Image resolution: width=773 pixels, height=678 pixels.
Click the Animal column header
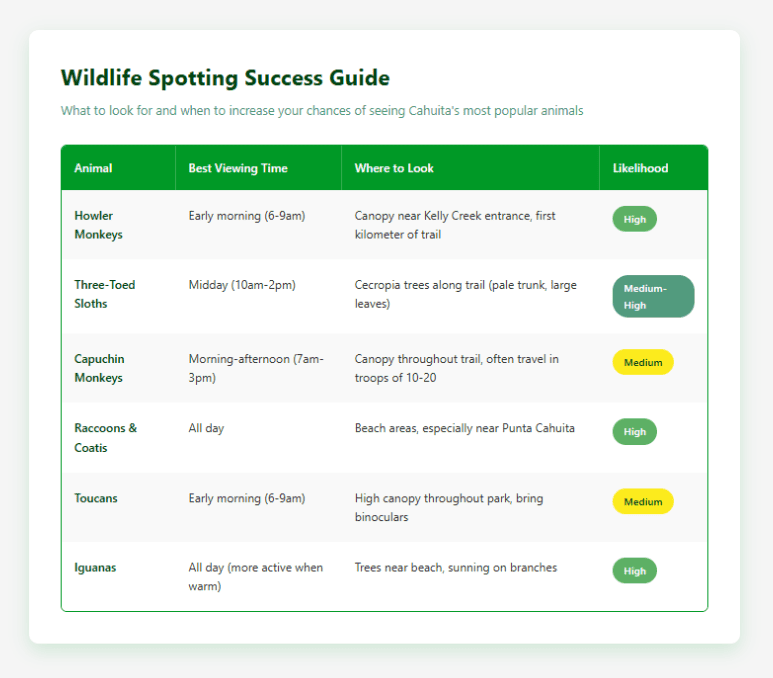(x=93, y=168)
